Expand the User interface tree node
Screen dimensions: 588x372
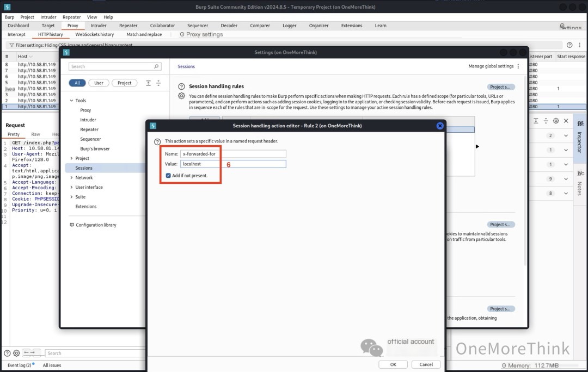[x=71, y=187]
